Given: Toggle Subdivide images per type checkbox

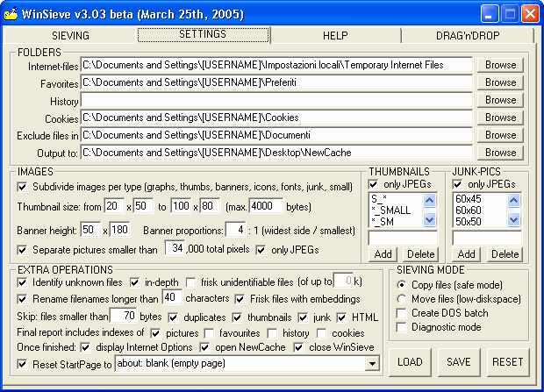Looking at the screenshot, I should pos(22,186).
